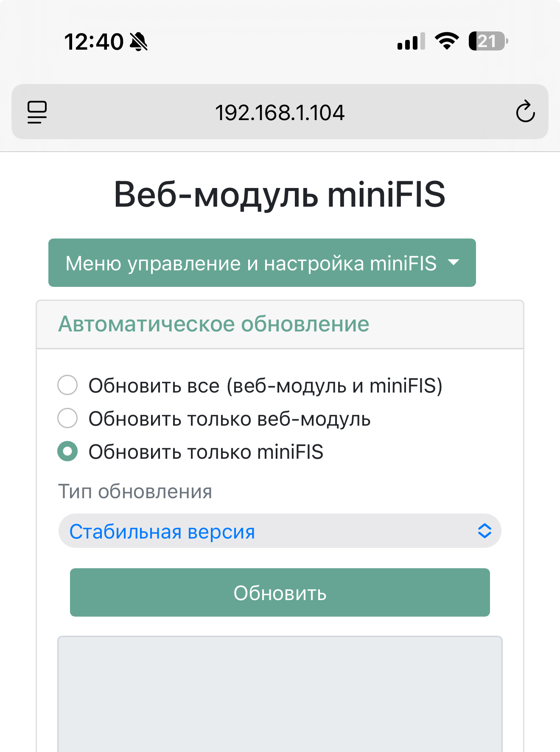This screenshot has height=752, width=560.
Task: Tap the silent mode bell icon
Action: [139, 42]
